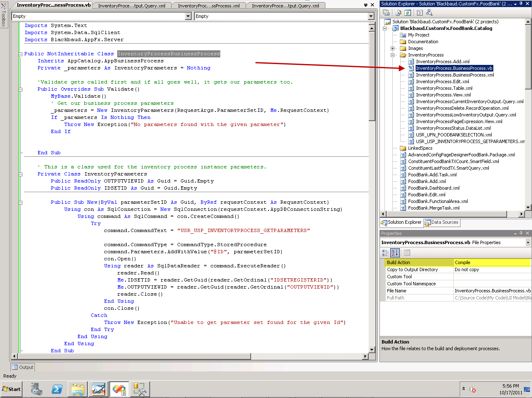Screen dimensions: 532x398
Task: Open the Output panel tab
Action: [23, 367]
